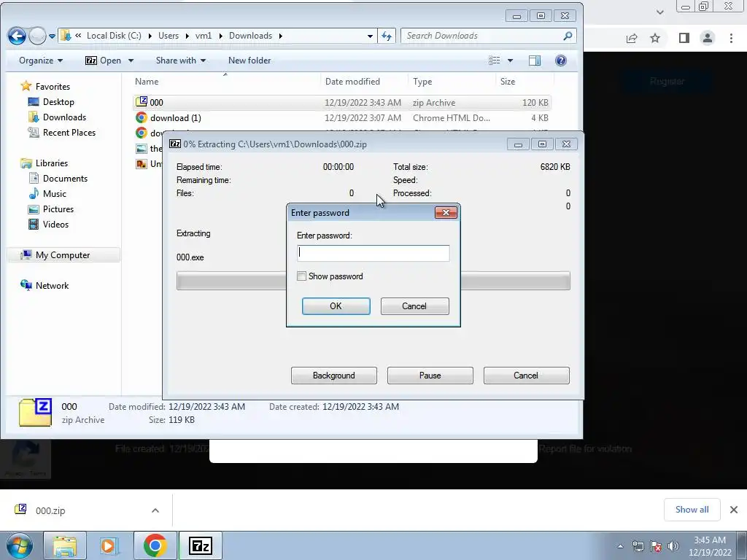747x560 pixels.
Task: Open the Share with menu
Action: pyautogui.click(x=181, y=61)
